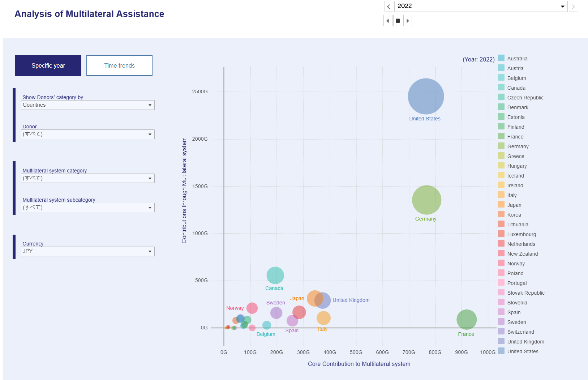588x380 pixels.
Task: Step playback backward one year
Action: 388,21
